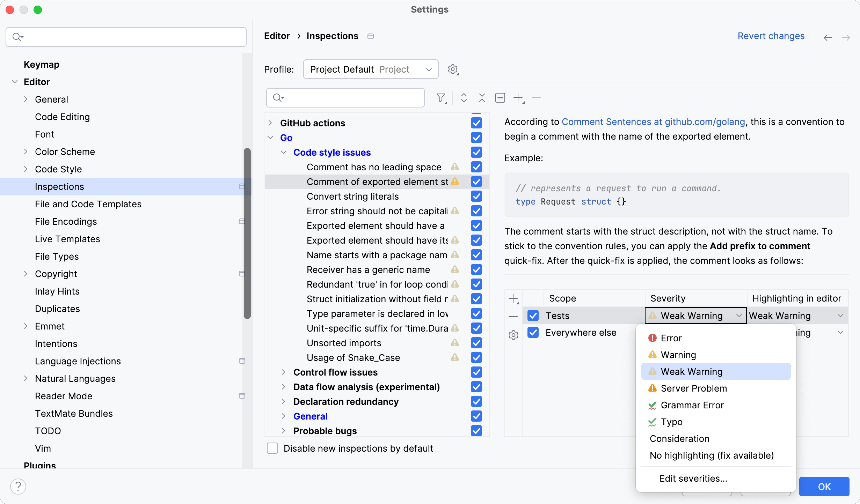Click the search icon in inspections filter
This screenshot has height=504, width=860.
(278, 98)
